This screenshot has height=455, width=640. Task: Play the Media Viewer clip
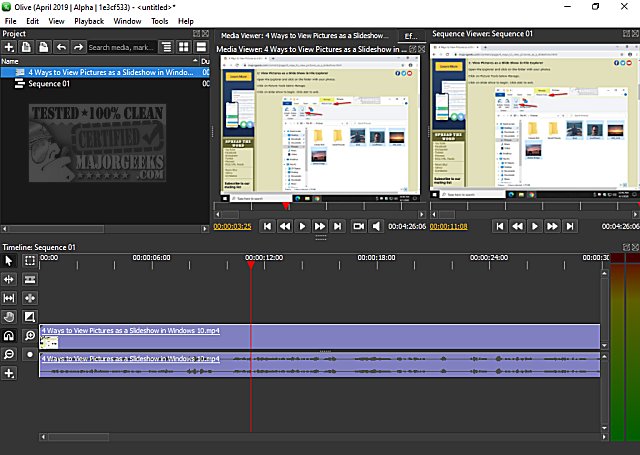(303, 227)
